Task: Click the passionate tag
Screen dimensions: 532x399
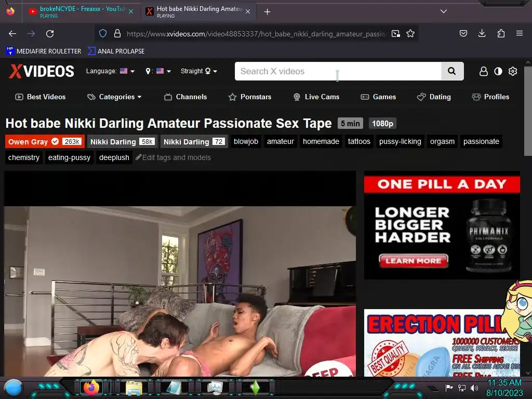Action: pos(481,141)
